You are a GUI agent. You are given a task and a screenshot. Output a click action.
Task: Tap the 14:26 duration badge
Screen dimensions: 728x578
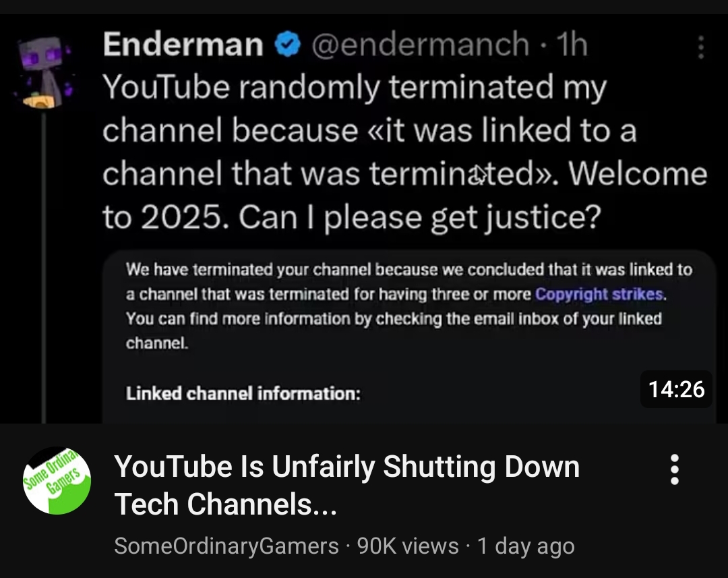click(x=676, y=389)
